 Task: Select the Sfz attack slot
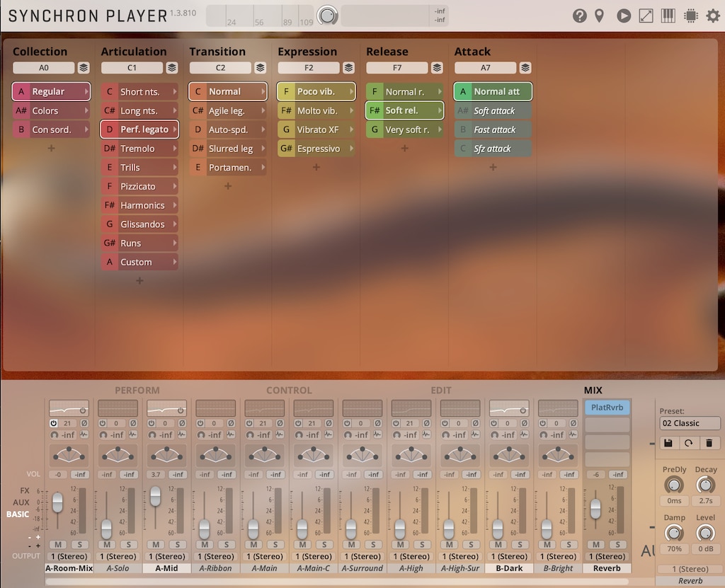tap(493, 149)
